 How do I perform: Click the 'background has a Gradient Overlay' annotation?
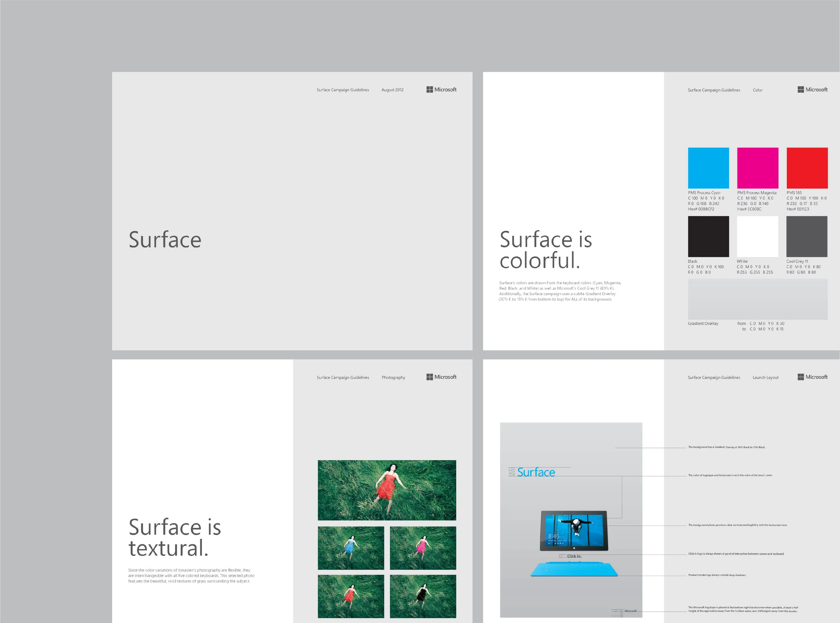[x=726, y=447]
